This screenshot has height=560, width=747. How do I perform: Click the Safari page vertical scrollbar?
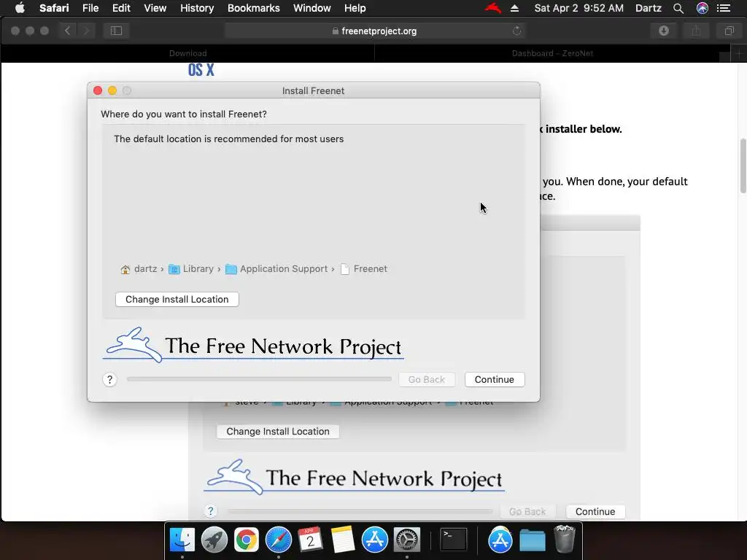[743, 166]
